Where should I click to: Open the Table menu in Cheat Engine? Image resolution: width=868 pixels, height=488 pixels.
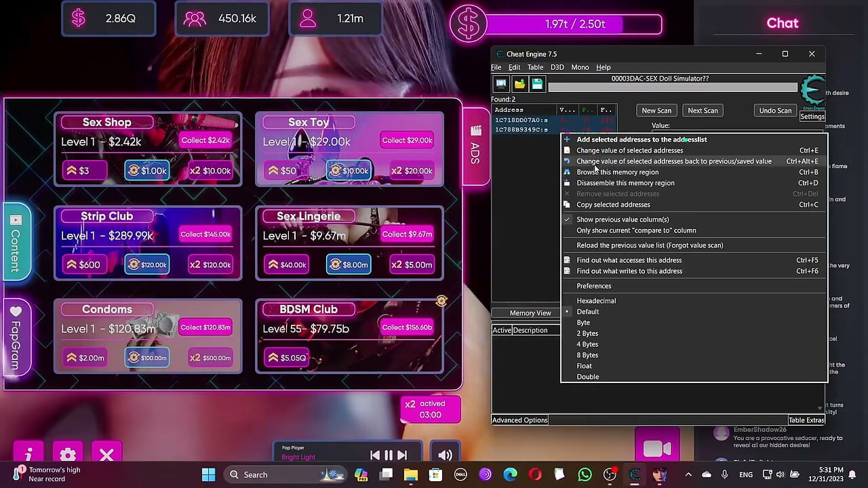(535, 67)
